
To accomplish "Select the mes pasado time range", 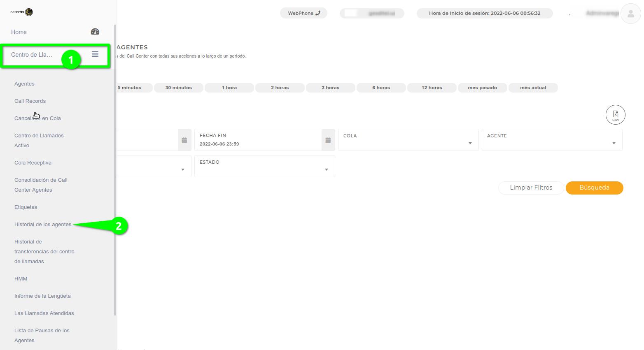I will coord(482,88).
